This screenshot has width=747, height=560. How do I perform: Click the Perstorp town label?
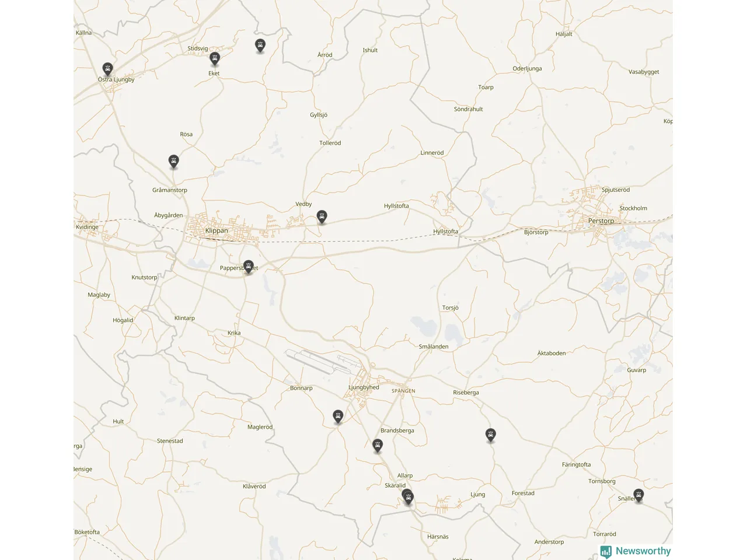click(x=601, y=221)
